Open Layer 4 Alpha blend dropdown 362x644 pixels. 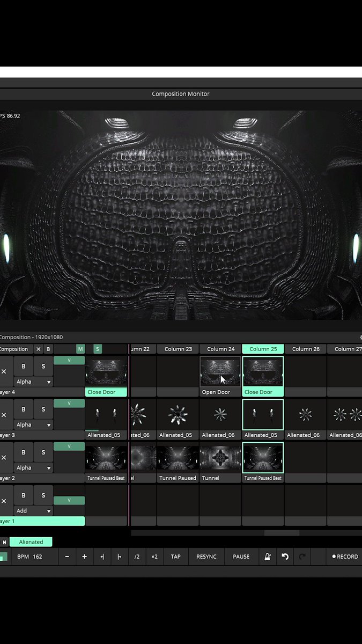[x=33, y=382]
